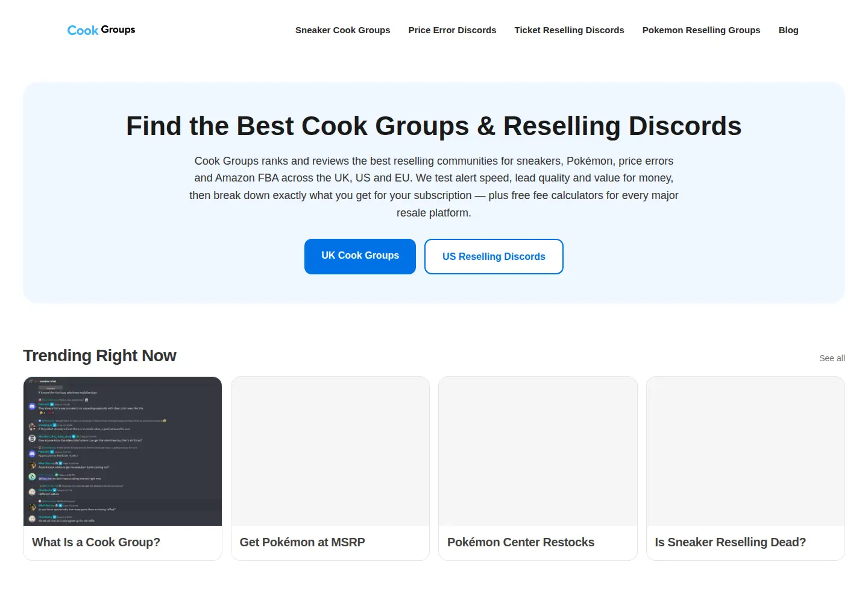This screenshot has width=868, height=603.
Task: Click the Pokémon Center Restocks card image
Action: pyautogui.click(x=538, y=451)
